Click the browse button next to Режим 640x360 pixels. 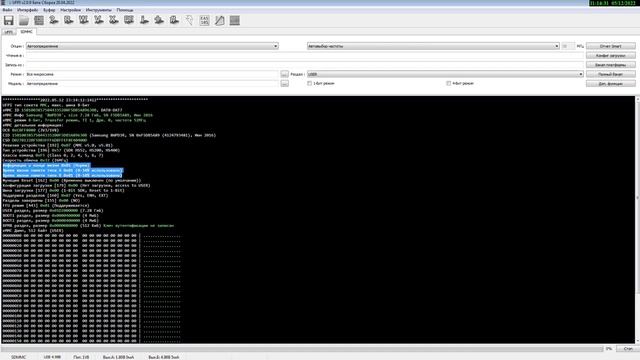pyautogui.click(x=284, y=74)
